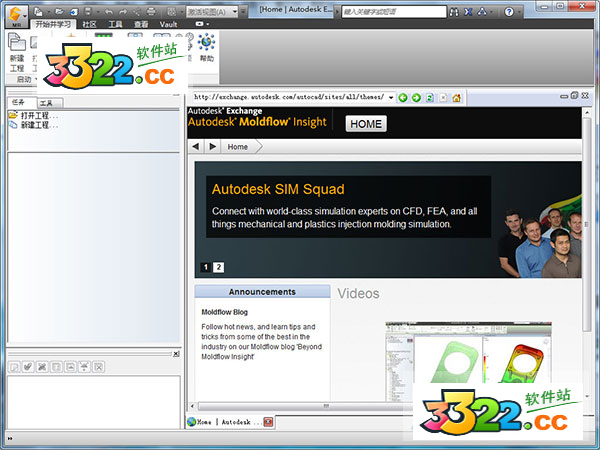Click the green browser back arrow

tap(403, 98)
